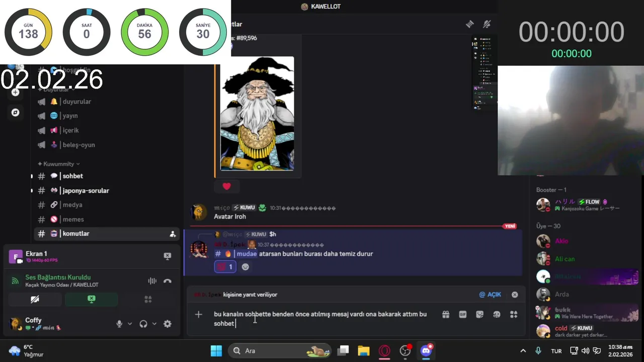This screenshot has height=362, width=644.
Task: Show hidden system tray icons
Action: [x=523, y=351]
